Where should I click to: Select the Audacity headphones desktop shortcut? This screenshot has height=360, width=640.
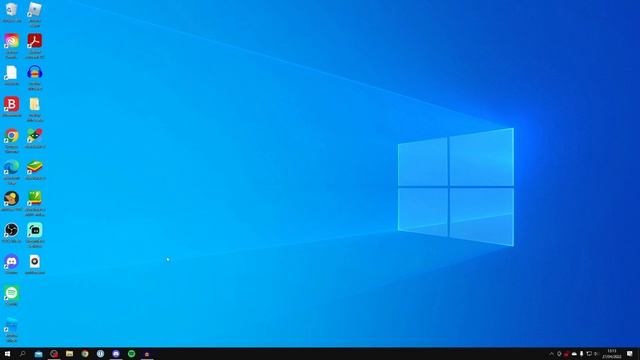coord(35,73)
